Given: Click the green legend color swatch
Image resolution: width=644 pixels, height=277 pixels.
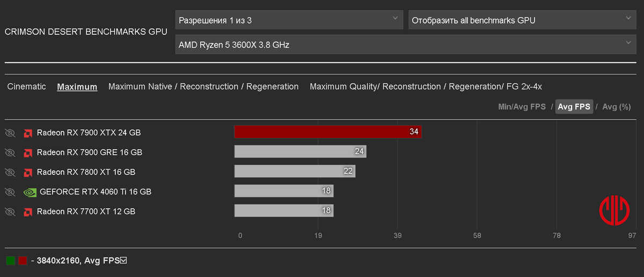Looking at the screenshot, I should click(10, 261).
